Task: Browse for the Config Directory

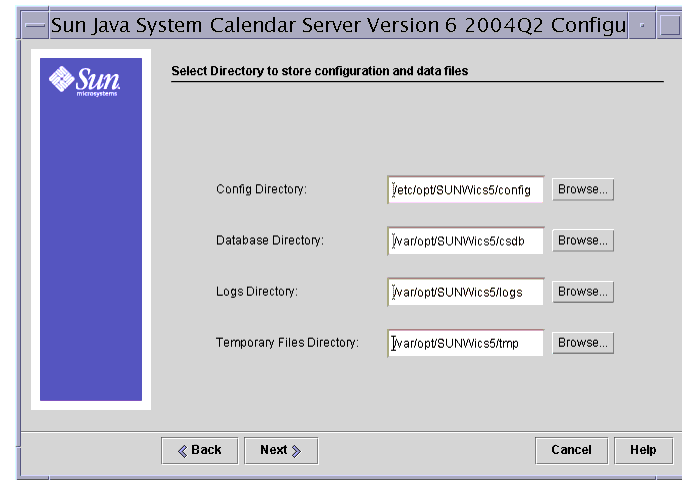Action: click(x=583, y=190)
